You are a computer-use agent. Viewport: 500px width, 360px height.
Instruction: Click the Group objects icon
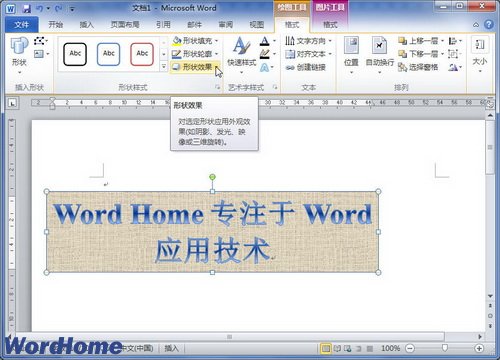coord(455,54)
